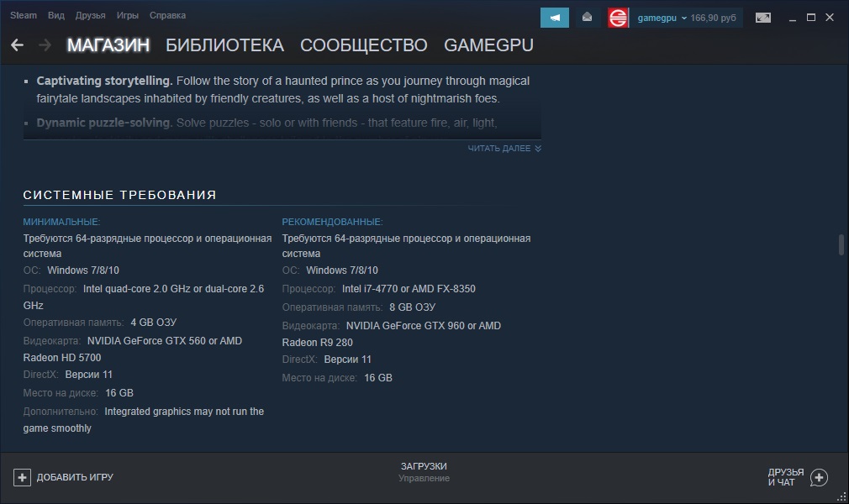849x504 pixels.
Task: Switch to МАГАЗИН tab
Action: click(108, 45)
